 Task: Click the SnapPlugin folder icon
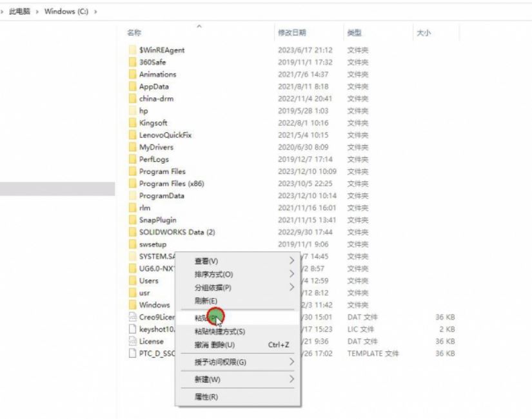(x=132, y=220)
